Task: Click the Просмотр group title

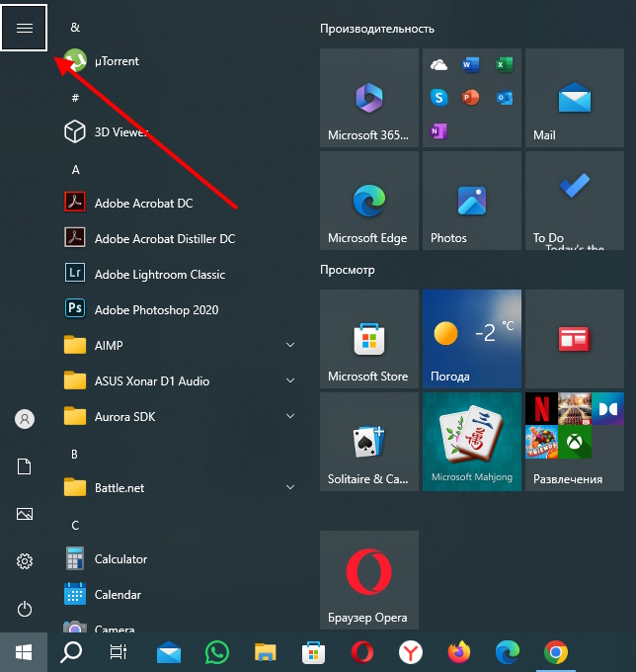Action: (x=348, y=270)
